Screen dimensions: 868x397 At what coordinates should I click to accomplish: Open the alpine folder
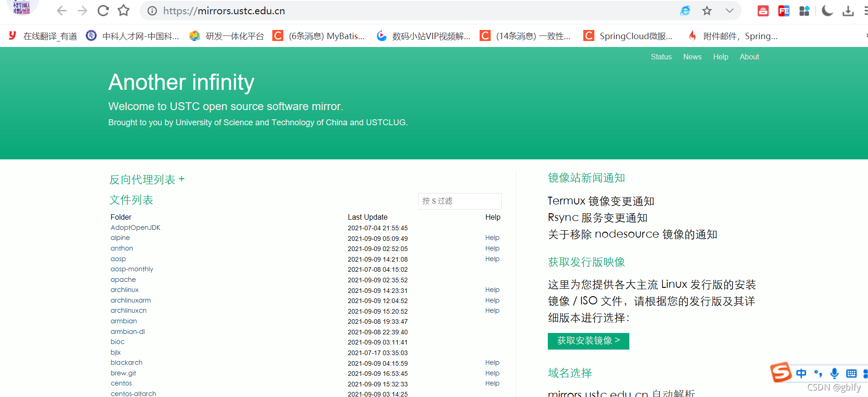point(120,238)
